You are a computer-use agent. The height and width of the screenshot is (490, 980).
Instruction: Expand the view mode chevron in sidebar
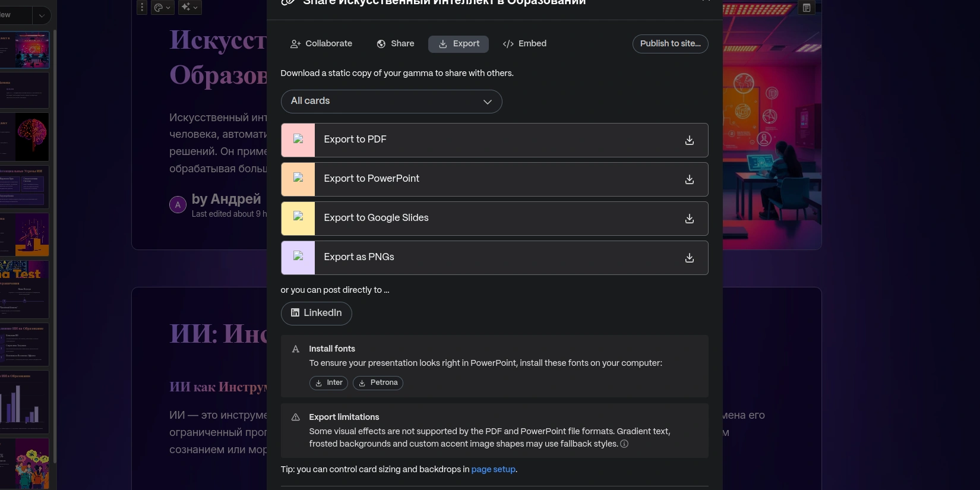pos(41,15)
